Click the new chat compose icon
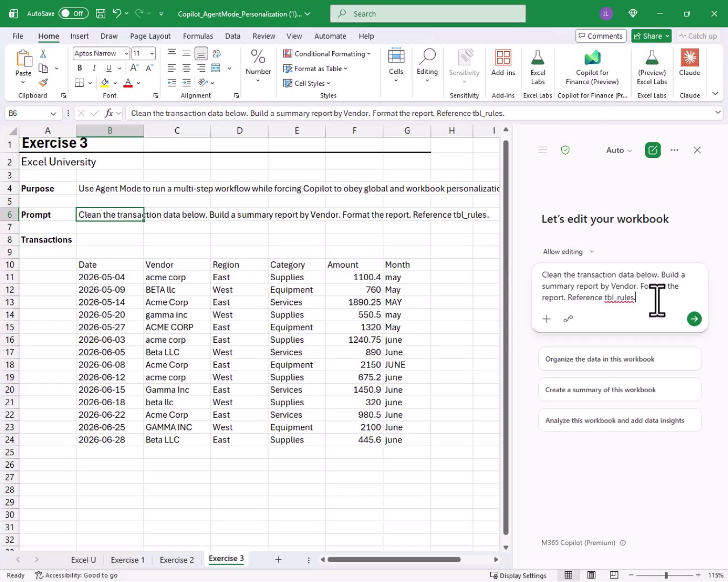The image size is (728, 582). pos(653,150)
